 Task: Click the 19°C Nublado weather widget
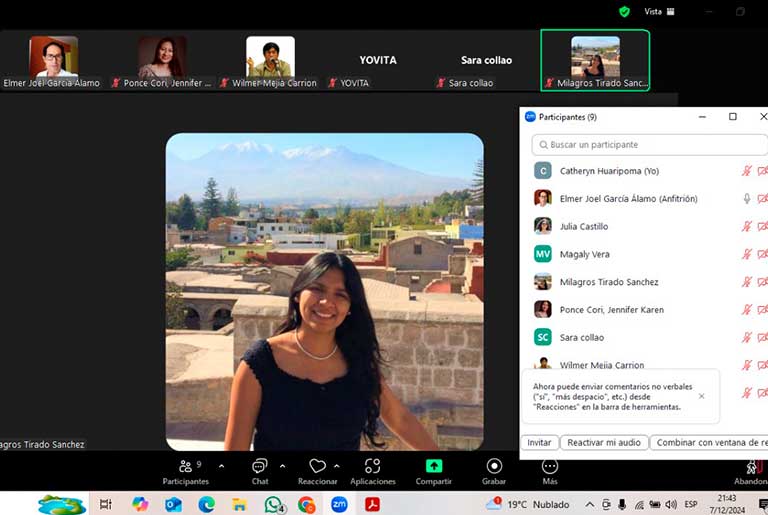[x=528, y=504]
